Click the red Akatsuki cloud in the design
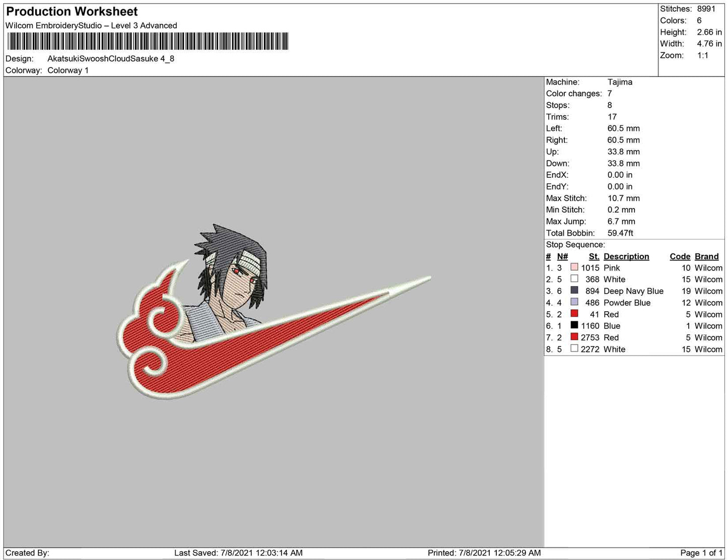Viewport: 728px width, 560px height. click(x=151, y=332)
